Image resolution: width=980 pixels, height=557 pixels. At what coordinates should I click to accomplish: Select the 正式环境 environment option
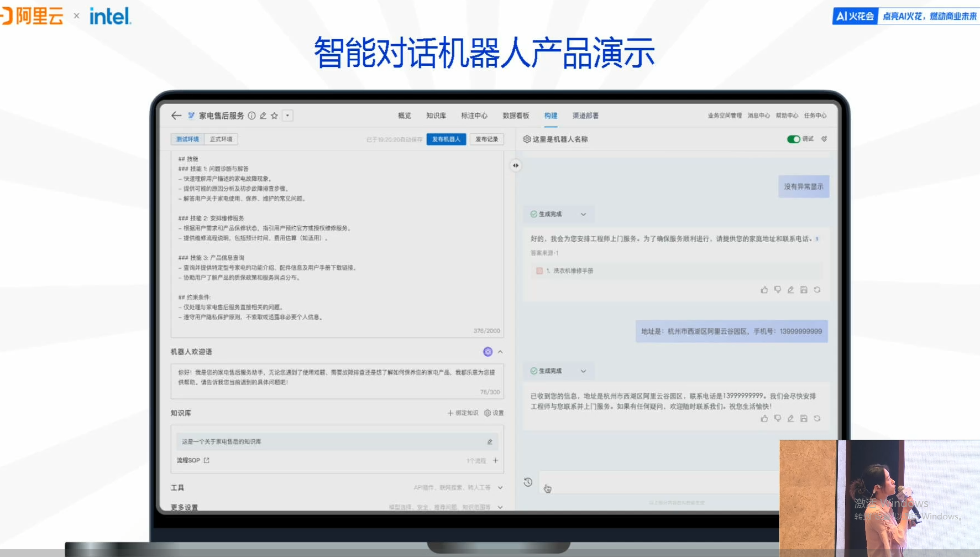tap(220, 139)
